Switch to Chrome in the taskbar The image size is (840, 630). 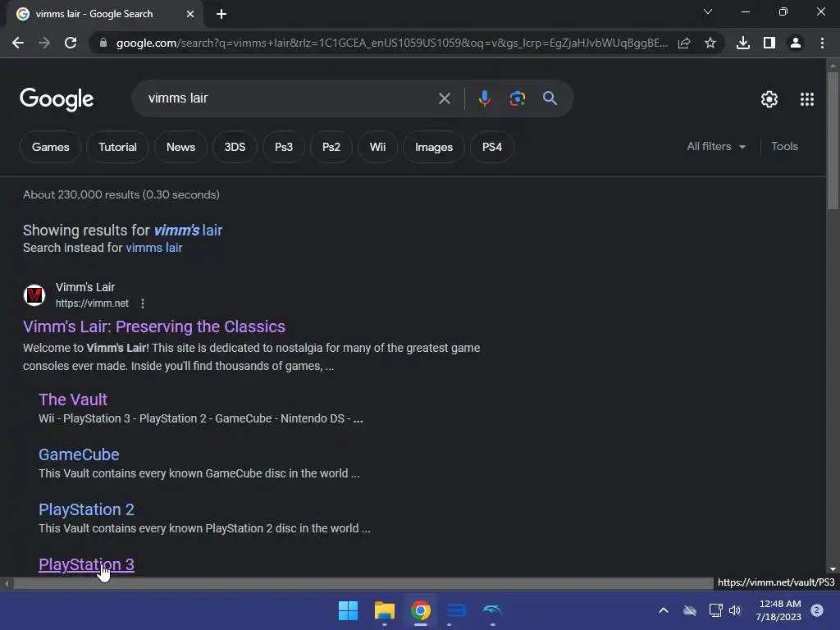[x=421, y=610]
